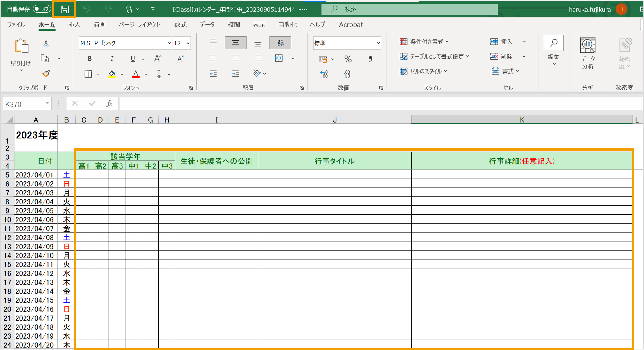The width and height of the screenshot is (644, 350).
Task: Click the formula bar input
Action: [x=381, y=103]
